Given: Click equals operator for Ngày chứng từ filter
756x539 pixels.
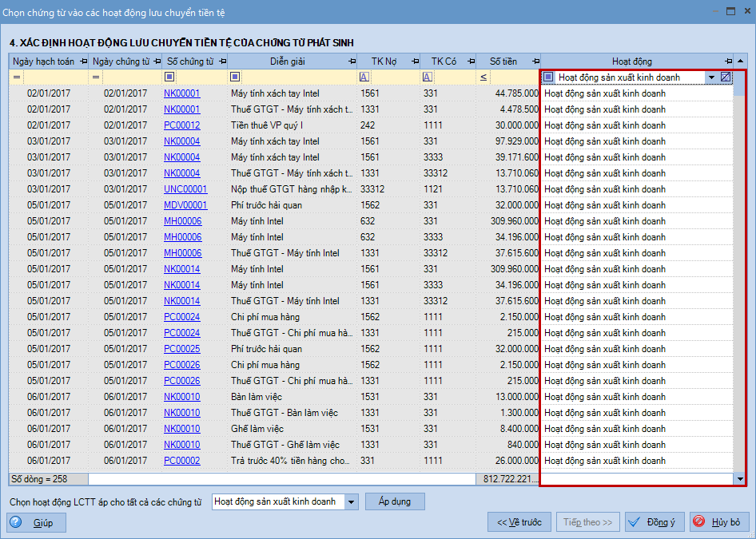Looking at the screenshot, I should (x=96, y=77).
